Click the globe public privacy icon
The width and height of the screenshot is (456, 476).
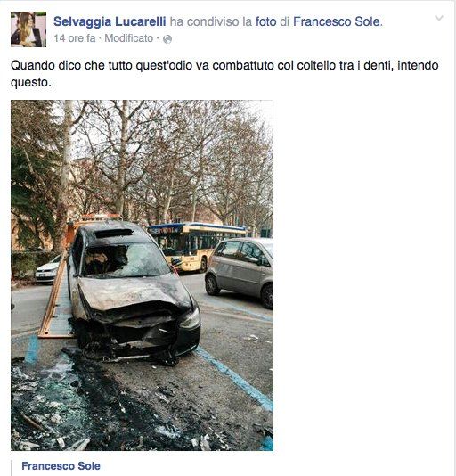coord(167,39)
